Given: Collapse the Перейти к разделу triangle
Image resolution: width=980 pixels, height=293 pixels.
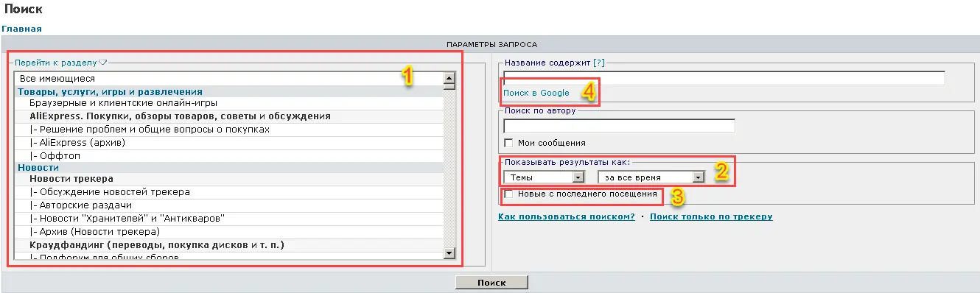Looking at the screenshot, I should pyautogui.click(x=103, y=63).
